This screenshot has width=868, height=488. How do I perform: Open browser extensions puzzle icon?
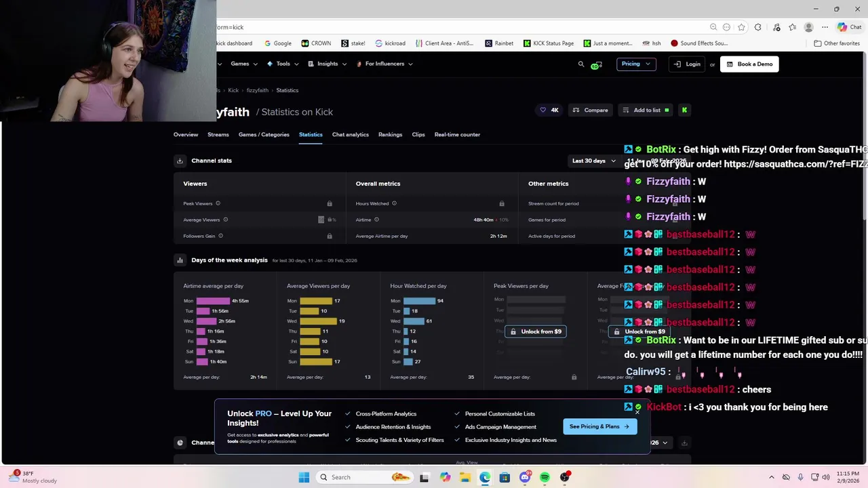tap(757, 27)
